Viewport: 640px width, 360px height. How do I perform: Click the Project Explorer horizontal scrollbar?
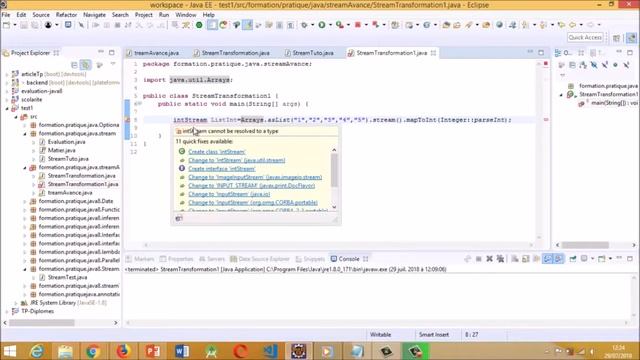pos(42,322)
